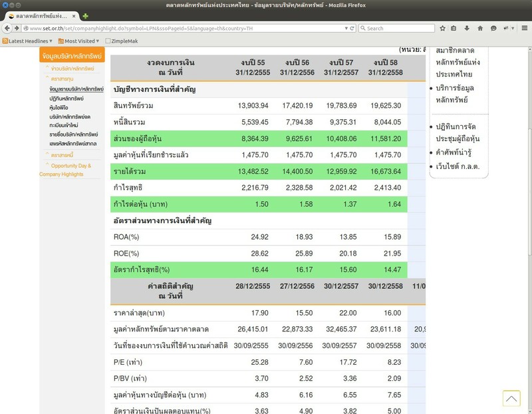
Task: Reload the page with the refresh icon
Action: (352, 29)
